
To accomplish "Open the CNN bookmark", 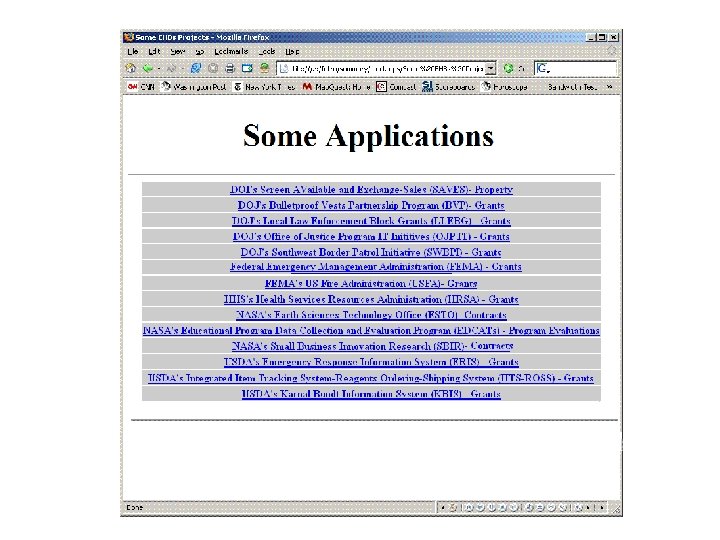I will pyautogui.click(x=141, y=86).
